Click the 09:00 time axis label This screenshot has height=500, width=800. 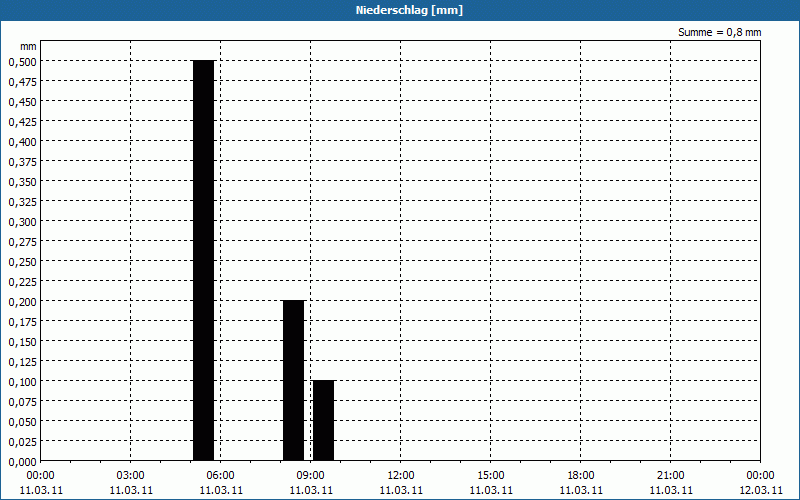pos(311,476)
